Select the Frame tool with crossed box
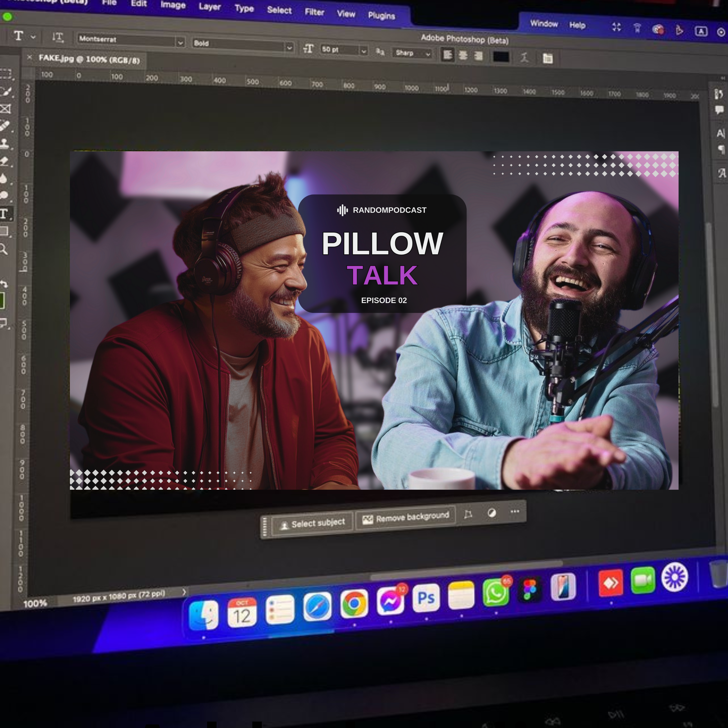 pyautogui.click(x=5, y=109)
